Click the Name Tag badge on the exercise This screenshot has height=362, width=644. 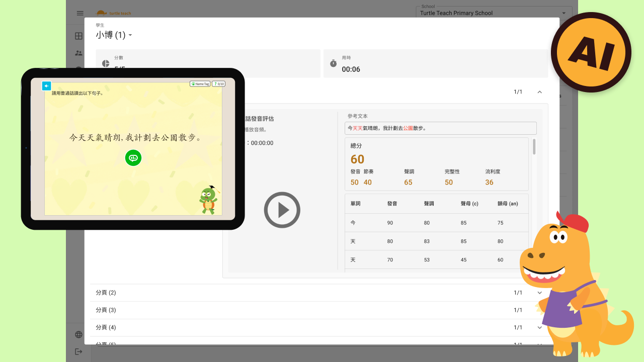tap(200, 83)
